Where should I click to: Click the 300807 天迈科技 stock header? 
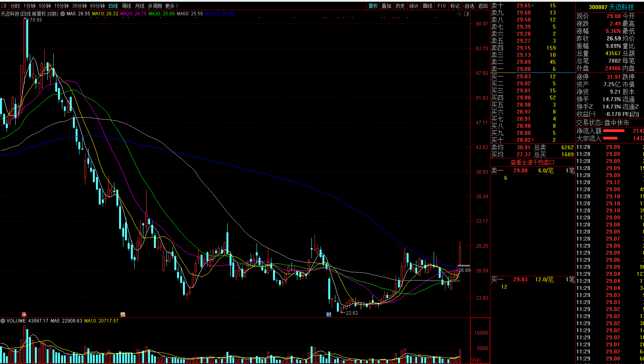611,7
